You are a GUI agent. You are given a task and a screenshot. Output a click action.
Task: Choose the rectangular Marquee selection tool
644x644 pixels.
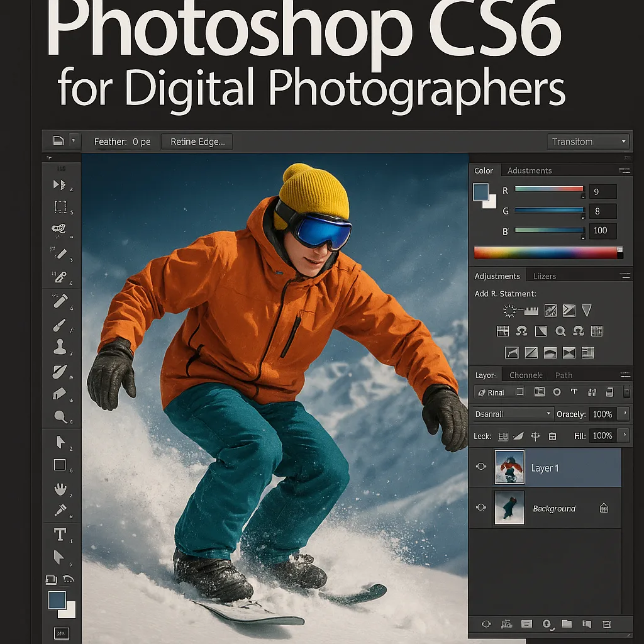(60, 206)
